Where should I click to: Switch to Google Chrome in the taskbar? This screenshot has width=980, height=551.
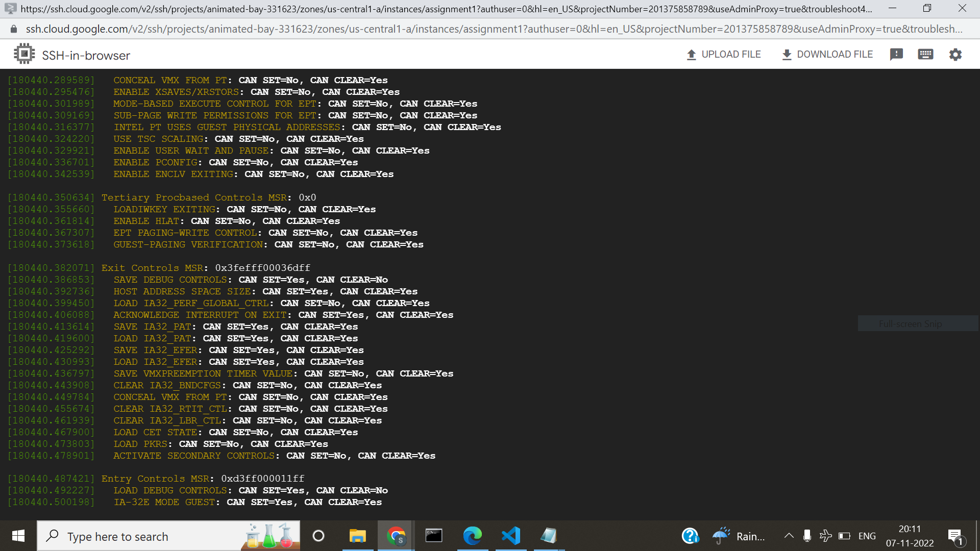[396, 536]
